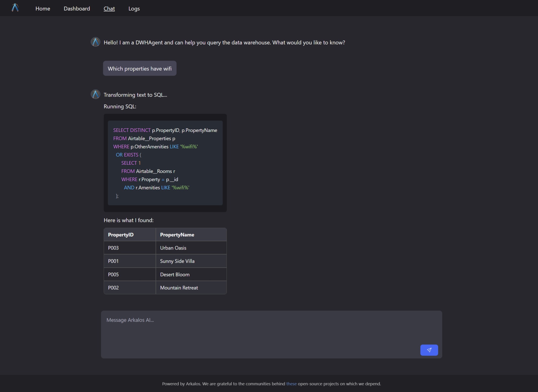The height and width of the screenshot is (392, 538).
Task: Select the Chat tab
Action: (x=109, y=9)
